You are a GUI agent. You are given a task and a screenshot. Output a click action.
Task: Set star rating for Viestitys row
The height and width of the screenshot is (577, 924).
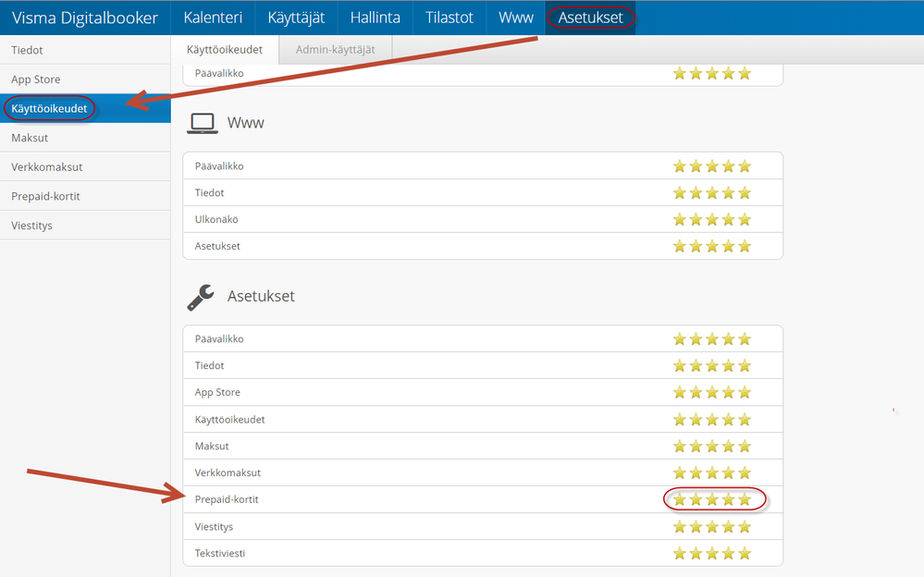click(712, 526)
